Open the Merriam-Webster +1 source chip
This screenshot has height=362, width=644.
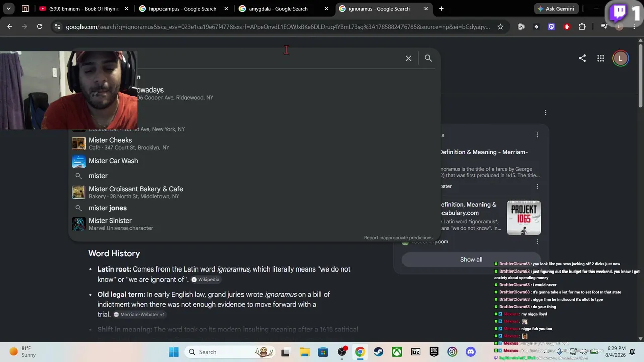pyautogui.click(x=139, y=315)
